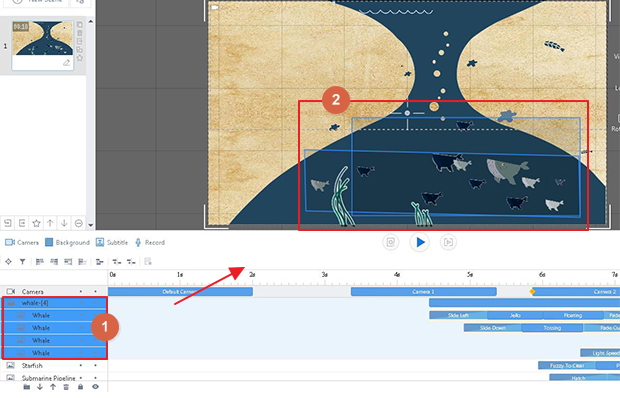The image size is (620, 398).
Task: Open the Subtitle tool
Action: coord(112,242)
